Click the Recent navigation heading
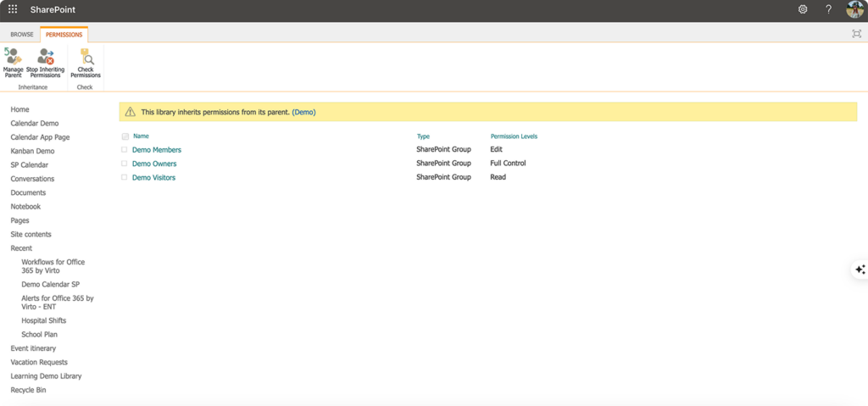This screenshot has height=406, width=868. (x=21, y=248)
